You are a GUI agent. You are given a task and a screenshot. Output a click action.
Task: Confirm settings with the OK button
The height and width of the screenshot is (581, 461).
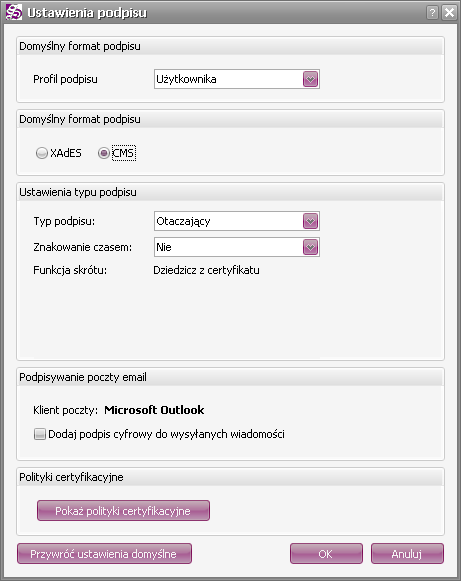326,554
